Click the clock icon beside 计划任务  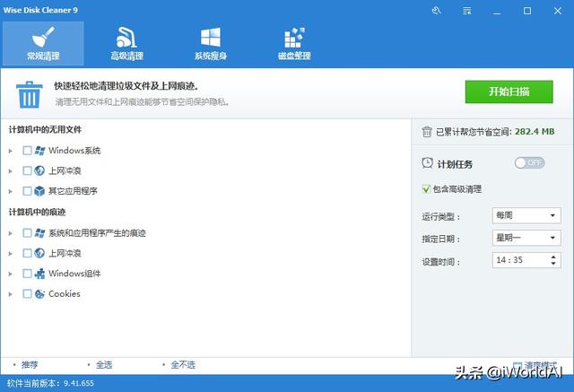click(x=427, y=163)
